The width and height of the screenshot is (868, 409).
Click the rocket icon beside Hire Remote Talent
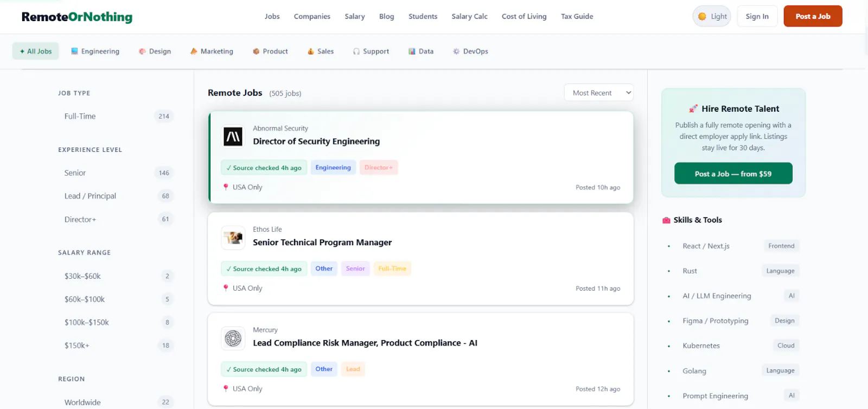click(x=693, y=108)
